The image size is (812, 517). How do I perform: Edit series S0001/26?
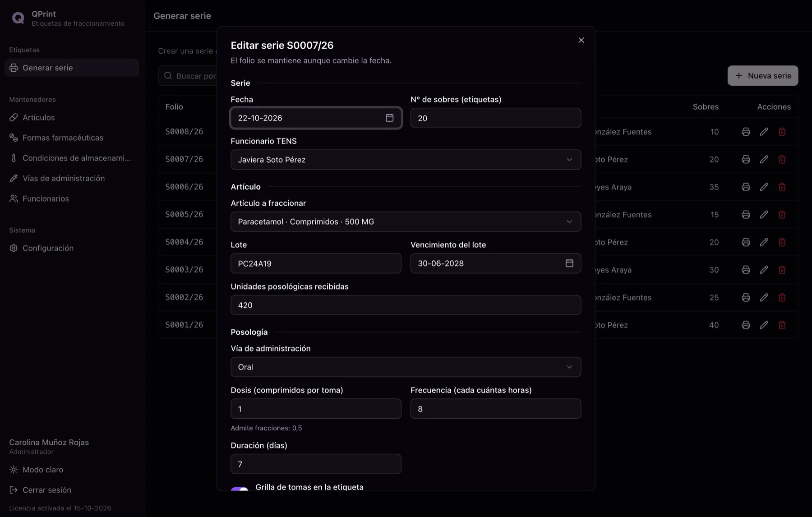click(764, 325)
